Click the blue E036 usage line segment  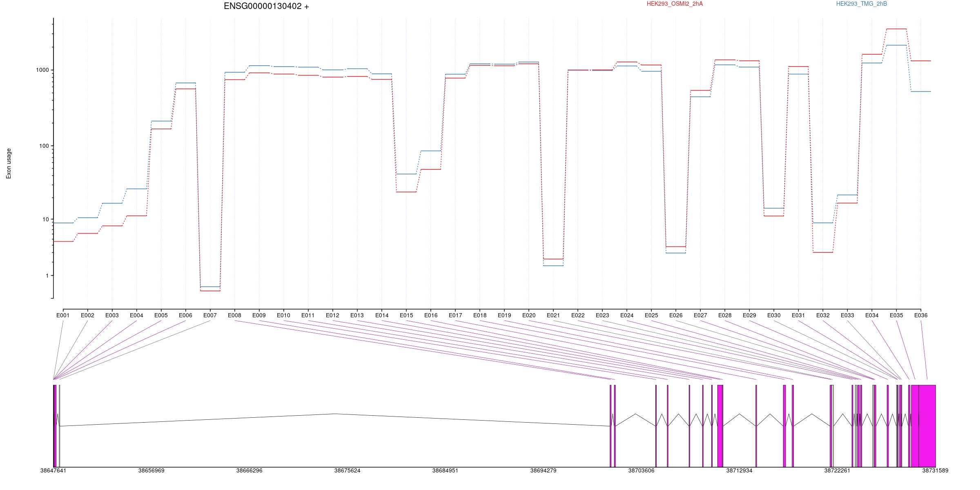coord(921,91)
